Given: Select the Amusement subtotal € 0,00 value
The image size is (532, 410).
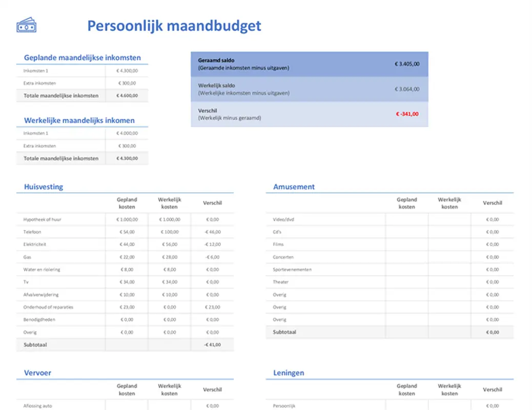Looking at the screenshot, I should point(493,332).
